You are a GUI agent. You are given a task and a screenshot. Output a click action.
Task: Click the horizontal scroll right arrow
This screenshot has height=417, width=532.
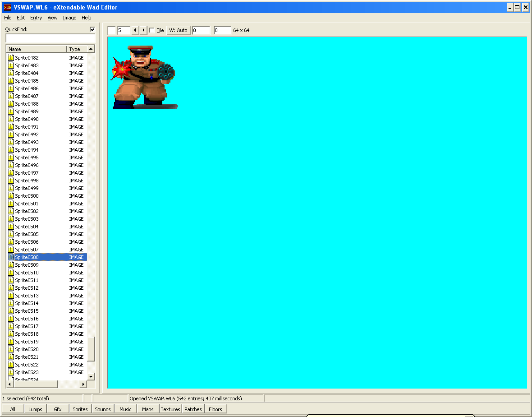click(x=83, y=384)
